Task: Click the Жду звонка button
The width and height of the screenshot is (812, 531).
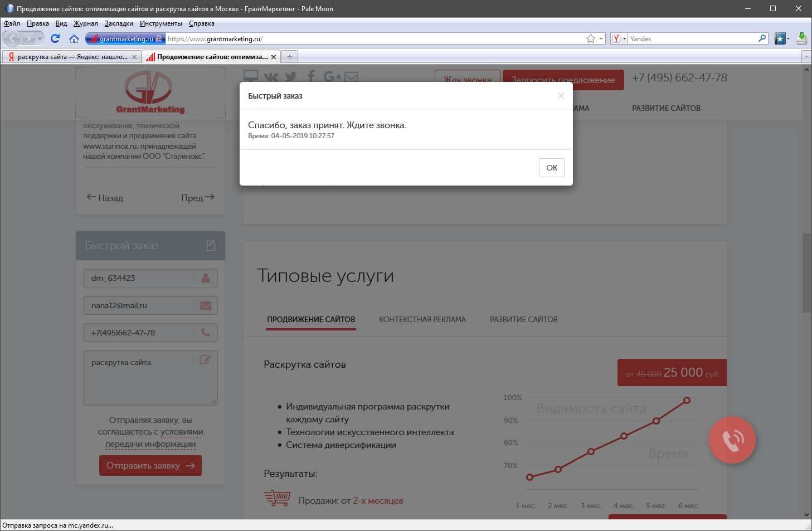Action: tap(468, 80)
